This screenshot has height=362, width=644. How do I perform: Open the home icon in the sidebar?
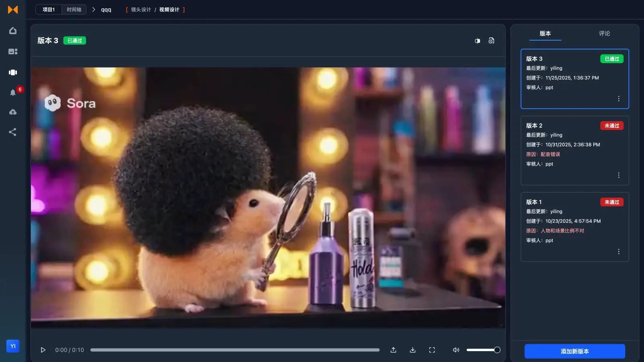[x=13, y=30]
